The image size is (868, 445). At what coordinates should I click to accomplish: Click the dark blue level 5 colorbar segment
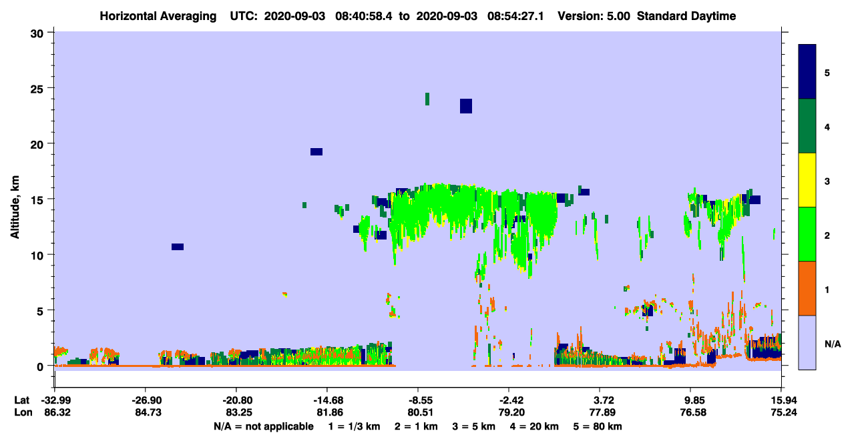pyautogui.click(x=807, y=72)
